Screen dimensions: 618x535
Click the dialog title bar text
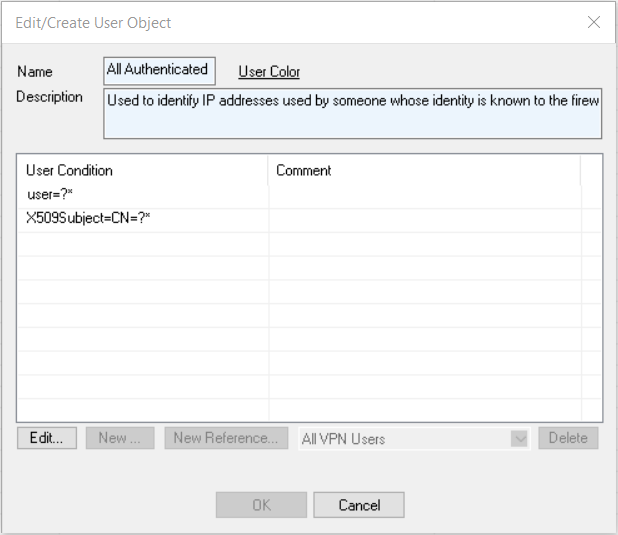coord(93,22)
